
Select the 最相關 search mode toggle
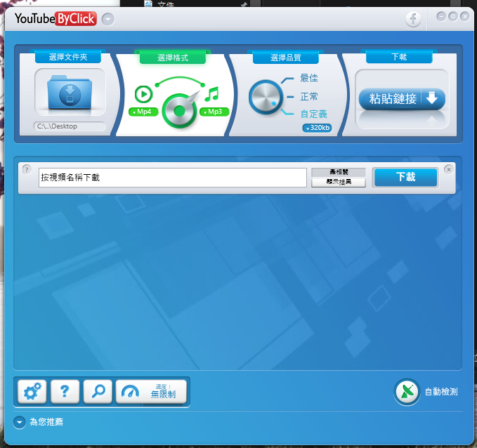point(339,172)
